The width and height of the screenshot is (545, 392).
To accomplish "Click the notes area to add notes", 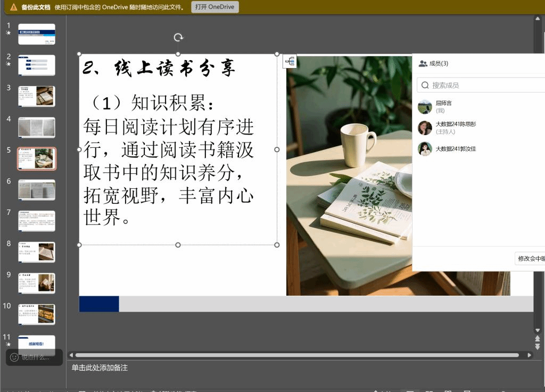I will (100, 368).
